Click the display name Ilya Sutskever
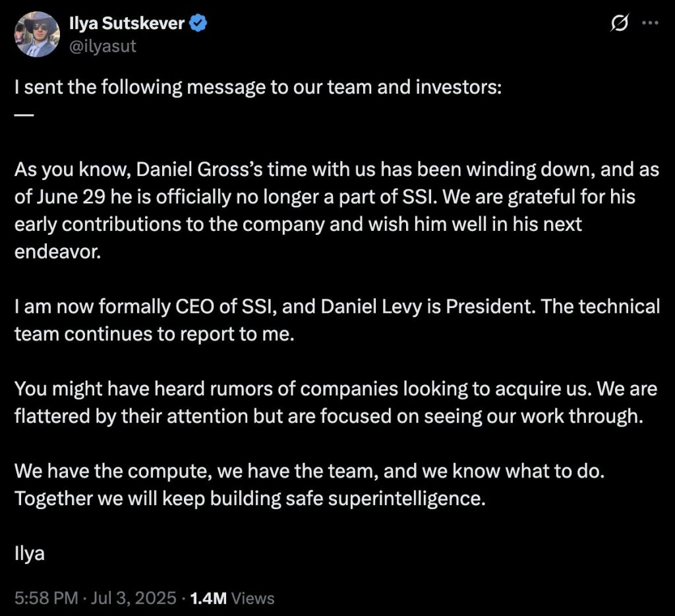 tap(127, 23)
